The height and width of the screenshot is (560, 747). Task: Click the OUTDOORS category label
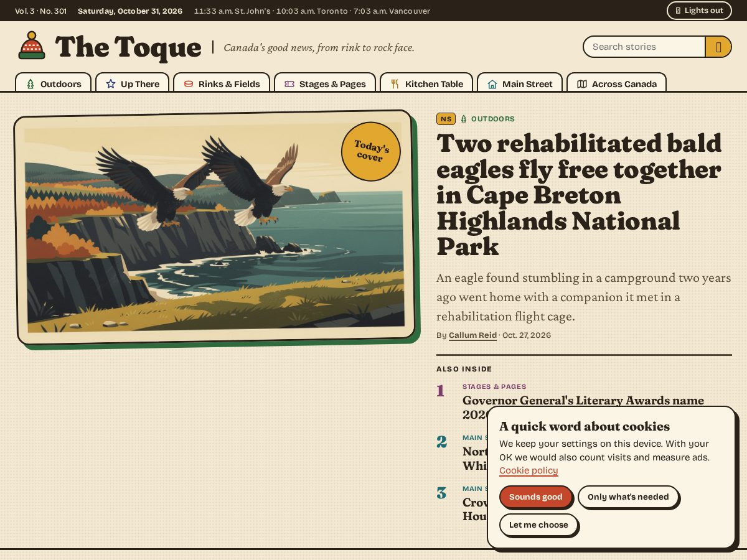[x=493, y=119]
